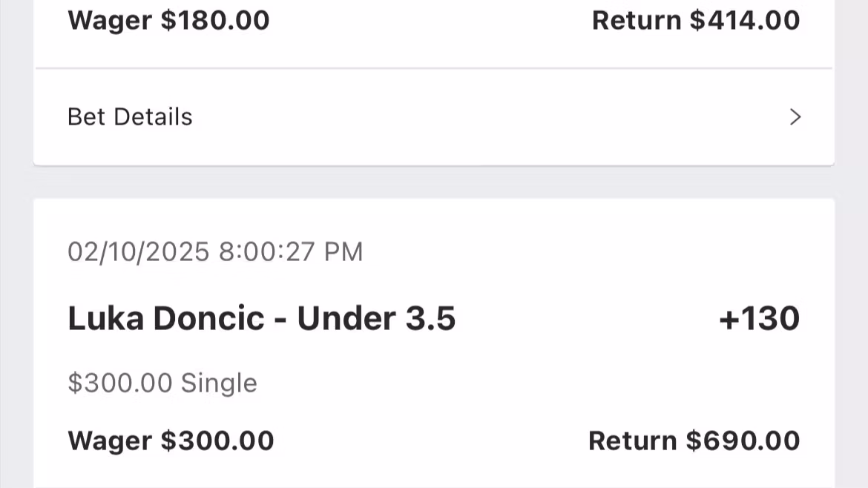Select the $690.00 return amount

click(x=743, y=441)
